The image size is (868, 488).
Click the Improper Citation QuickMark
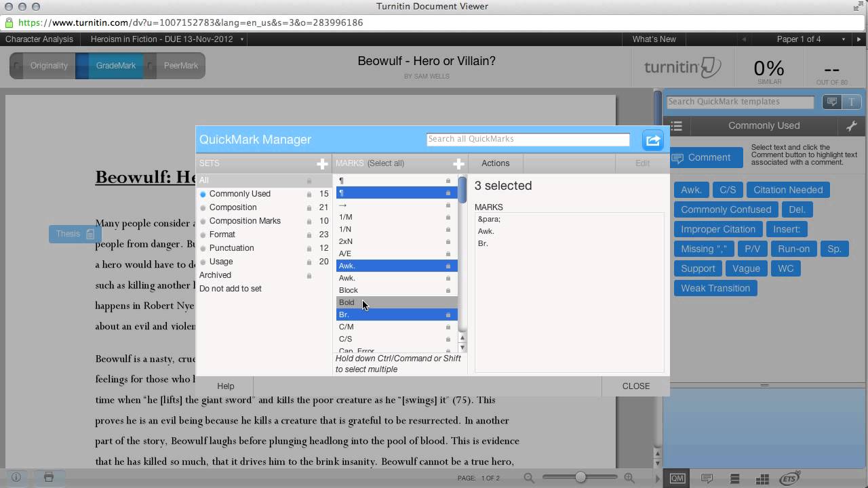tap(718, 229)
